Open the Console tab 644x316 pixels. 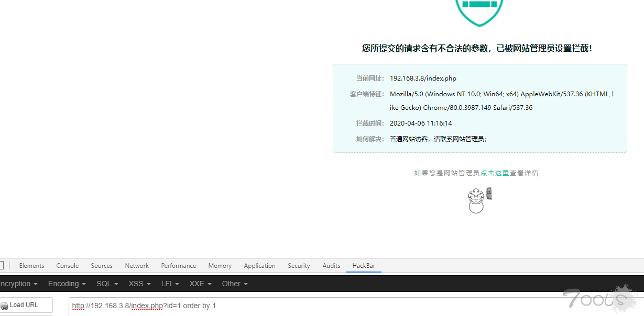68,266
